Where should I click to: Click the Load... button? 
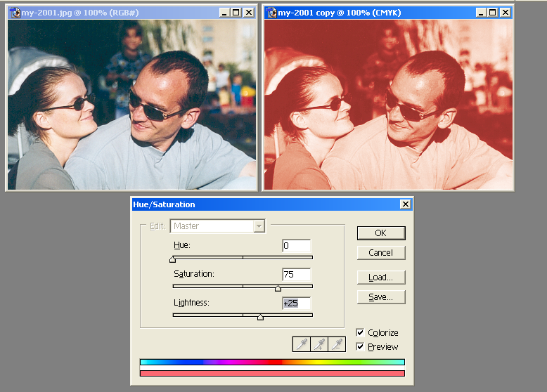click(x=380, y=277)
